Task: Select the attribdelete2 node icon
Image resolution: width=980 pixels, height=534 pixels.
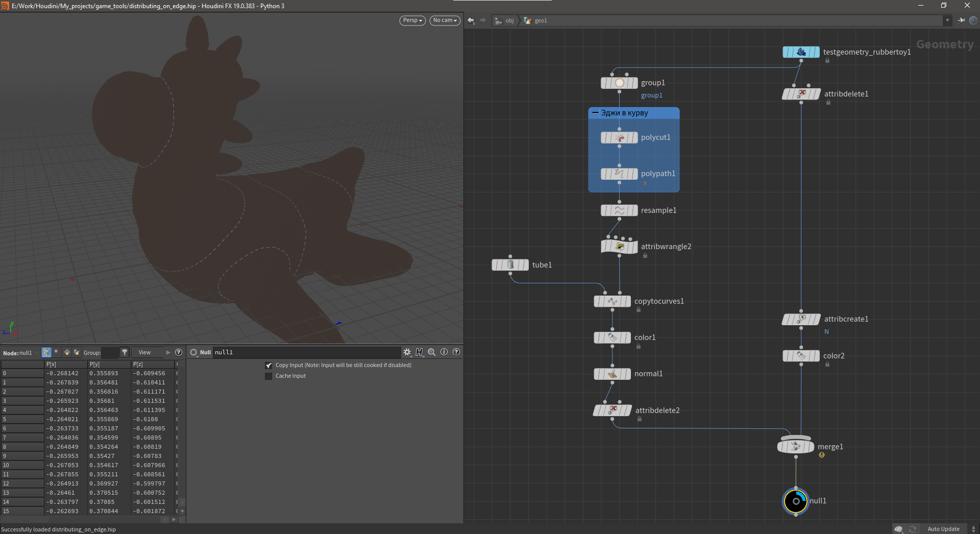Action: [x=612, y=410]
